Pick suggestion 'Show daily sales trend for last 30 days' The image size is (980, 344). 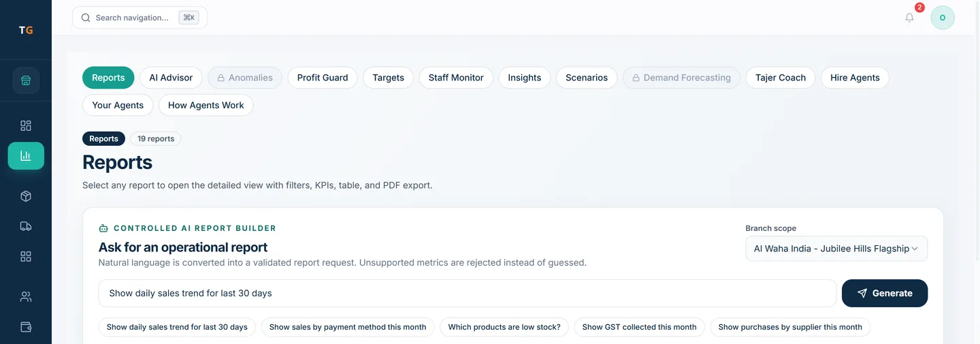pos(177,327)
